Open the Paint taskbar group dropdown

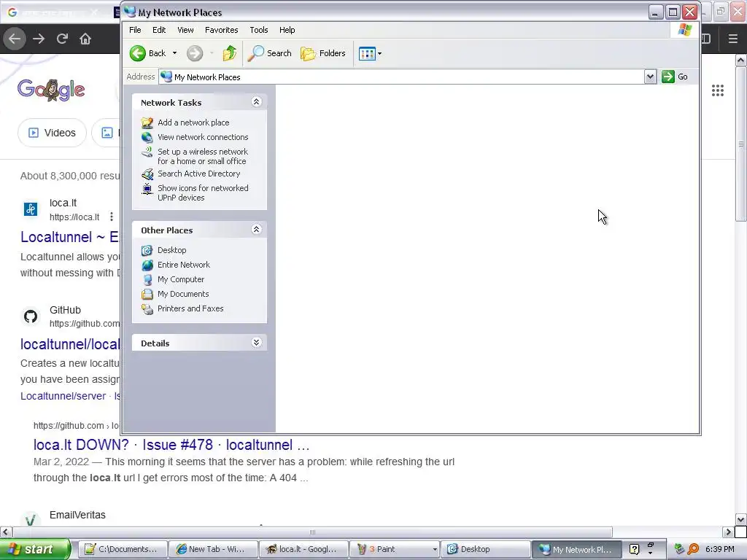click(435, 550)
